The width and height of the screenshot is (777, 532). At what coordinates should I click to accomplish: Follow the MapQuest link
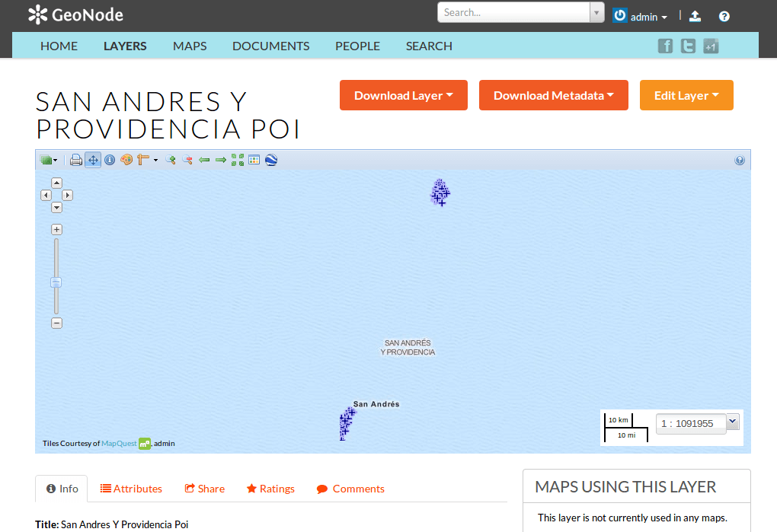click(x=119, y=444)
